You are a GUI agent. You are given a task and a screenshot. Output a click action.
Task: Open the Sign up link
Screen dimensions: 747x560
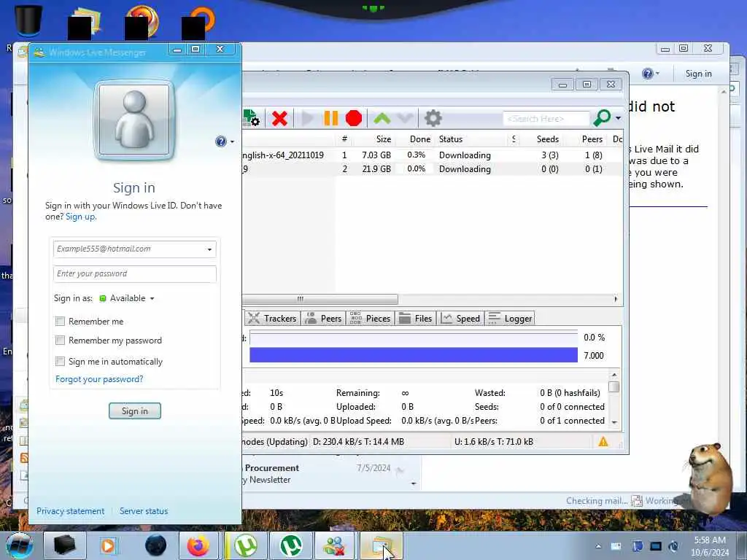[x=80, y=217]
